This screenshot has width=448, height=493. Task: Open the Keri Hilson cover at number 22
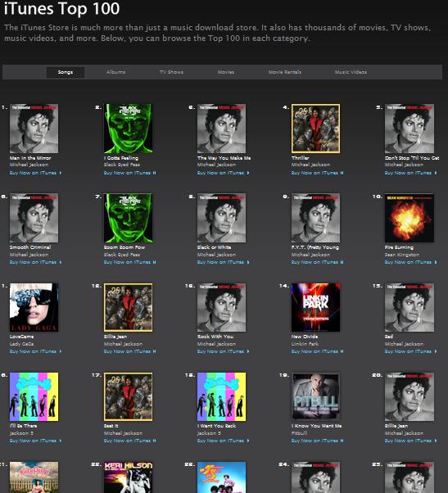click(129, 477)
